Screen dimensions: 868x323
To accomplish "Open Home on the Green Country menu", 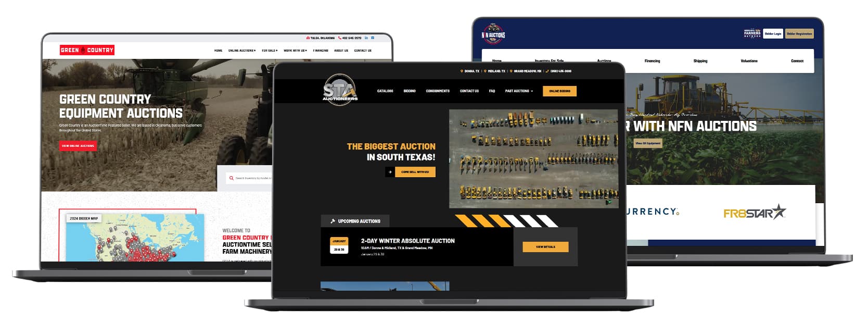I will 218,51.
